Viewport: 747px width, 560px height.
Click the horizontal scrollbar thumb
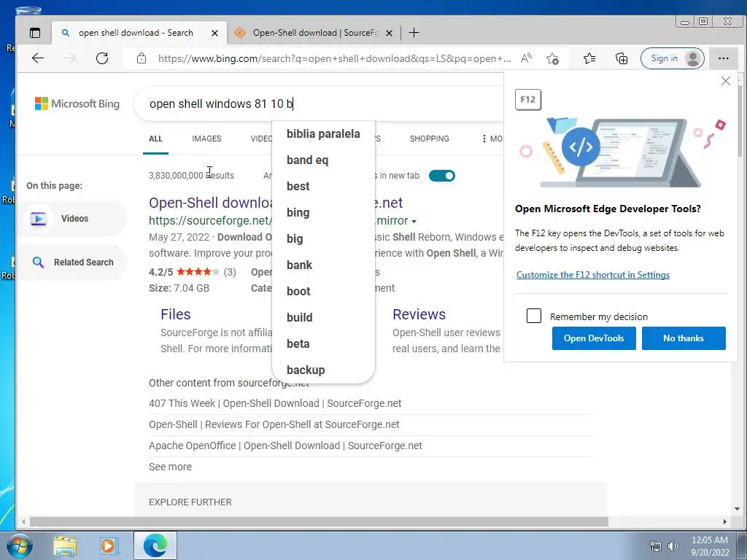click(x=319, y=522)
